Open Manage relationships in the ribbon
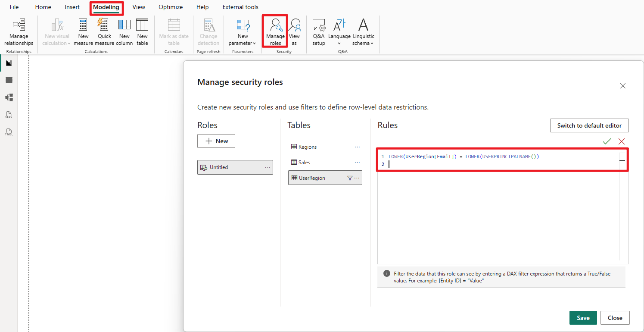644x332 pixels. point(19,32)
